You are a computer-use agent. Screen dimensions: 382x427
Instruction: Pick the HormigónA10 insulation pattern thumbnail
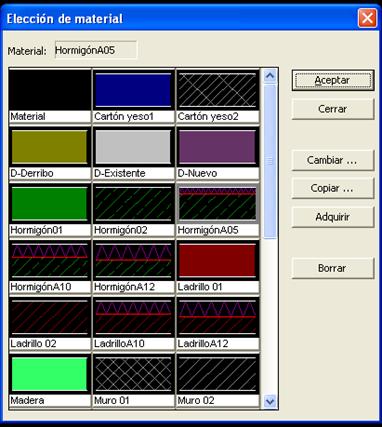point(50,260)
